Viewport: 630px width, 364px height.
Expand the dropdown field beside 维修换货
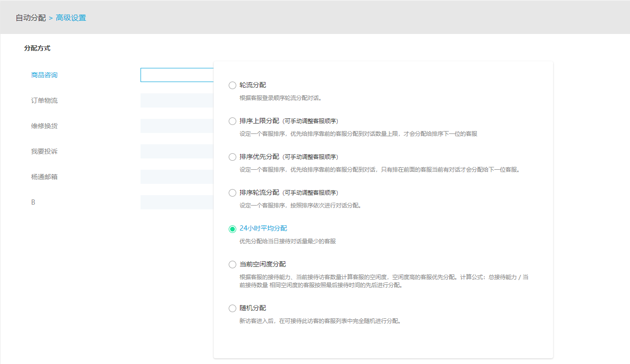pos(177,126)
